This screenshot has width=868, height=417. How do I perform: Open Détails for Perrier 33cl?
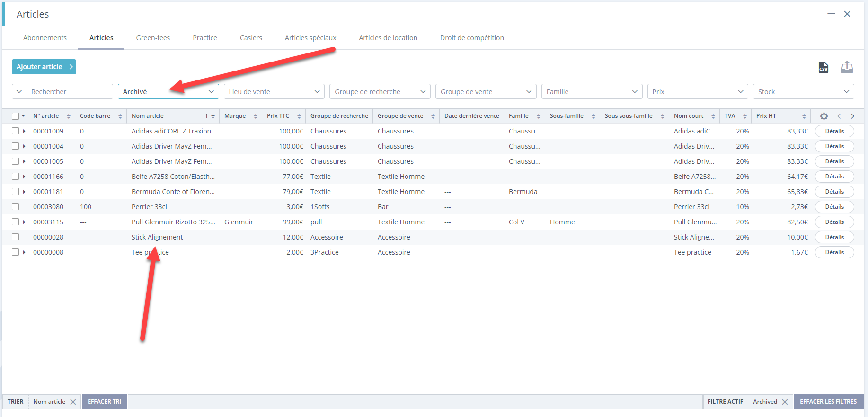(834, 207)
